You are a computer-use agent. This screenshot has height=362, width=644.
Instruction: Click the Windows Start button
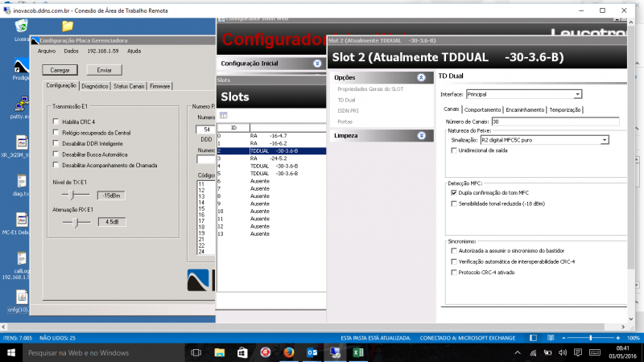tap(11, 352)
